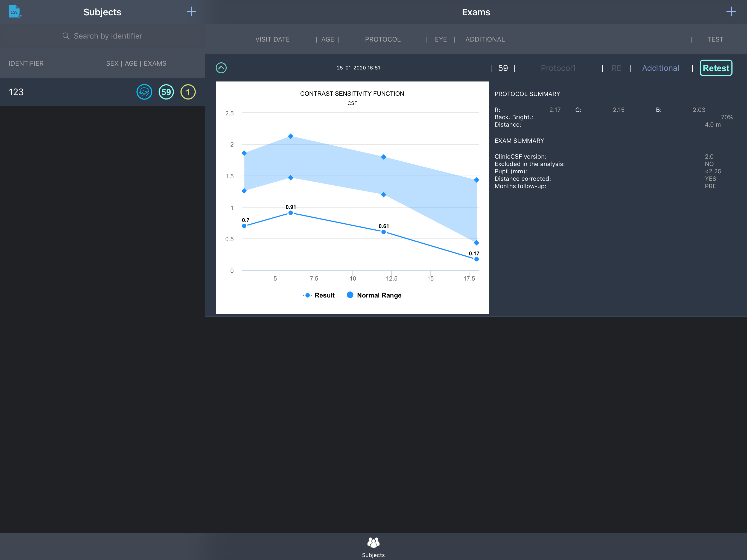Screen dimensions: 747x560
Task: Click the CSV export icon
Action: pos(14,11)
